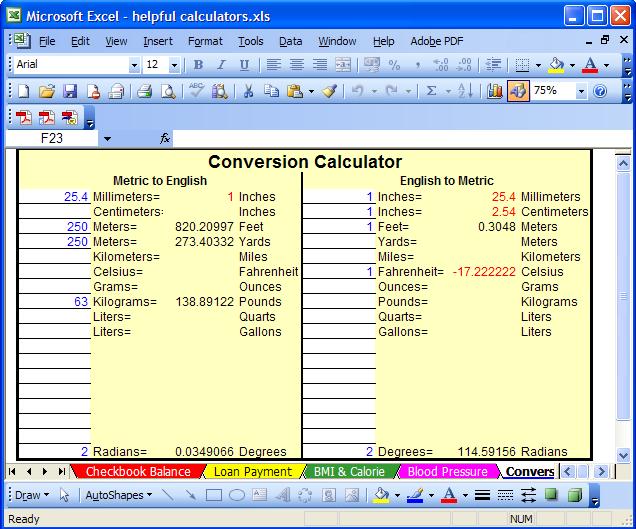636x529 pixels.
Task: Open Fill Color dropdown arrow
Action: coord(572,65)
